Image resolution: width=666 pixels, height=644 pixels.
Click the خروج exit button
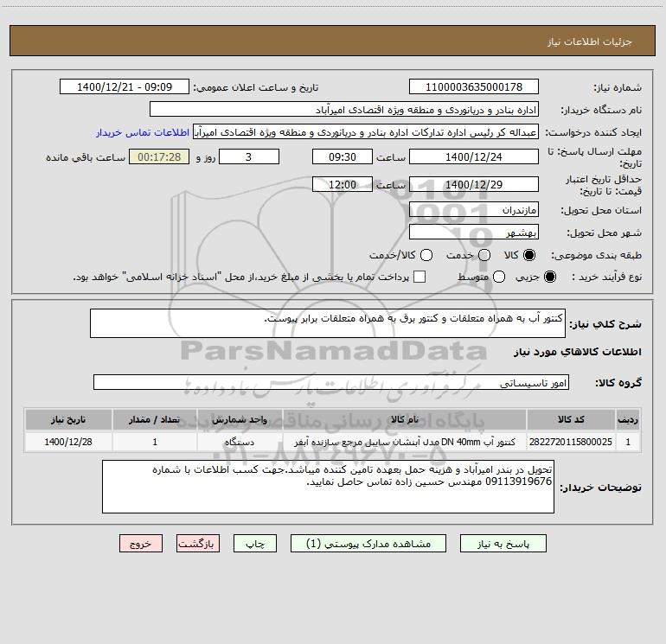tap(141, 544)
